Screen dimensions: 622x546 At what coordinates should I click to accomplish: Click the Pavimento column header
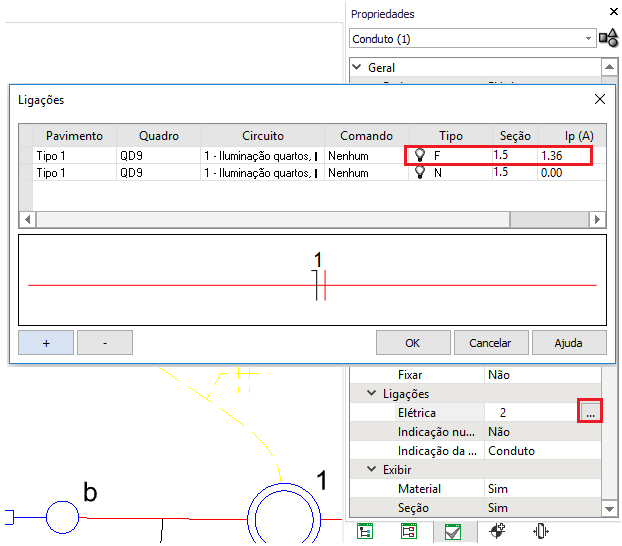(x=74, y=136)
